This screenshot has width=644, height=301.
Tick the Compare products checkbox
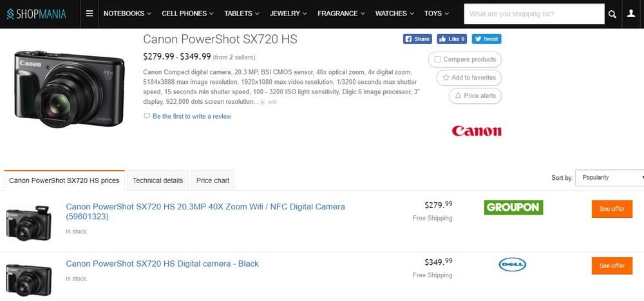438,59
